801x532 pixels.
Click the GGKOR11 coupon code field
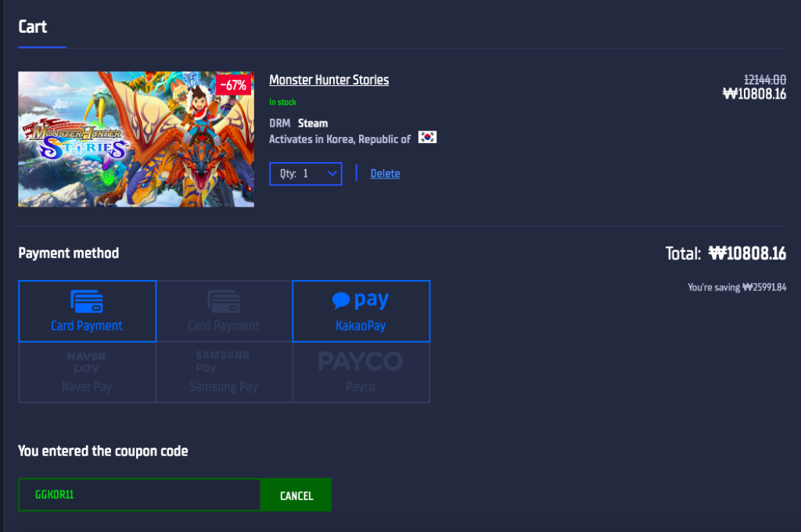point(139,494)
